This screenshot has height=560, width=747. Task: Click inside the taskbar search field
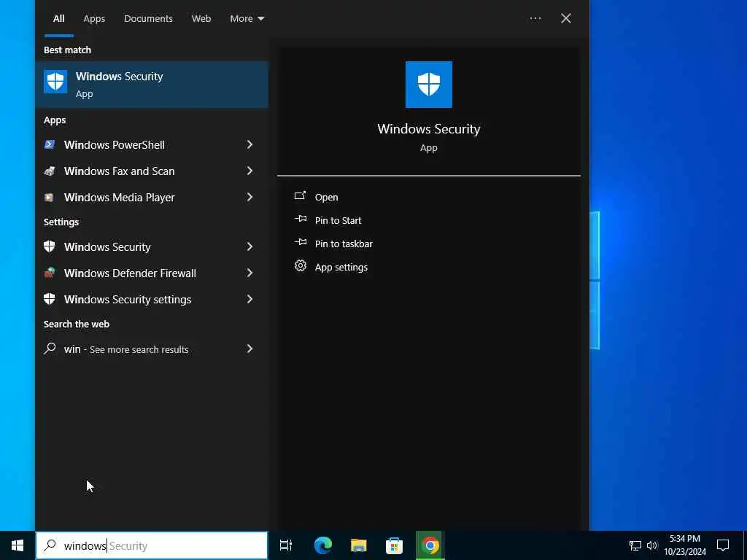click(x=152, y=545)
